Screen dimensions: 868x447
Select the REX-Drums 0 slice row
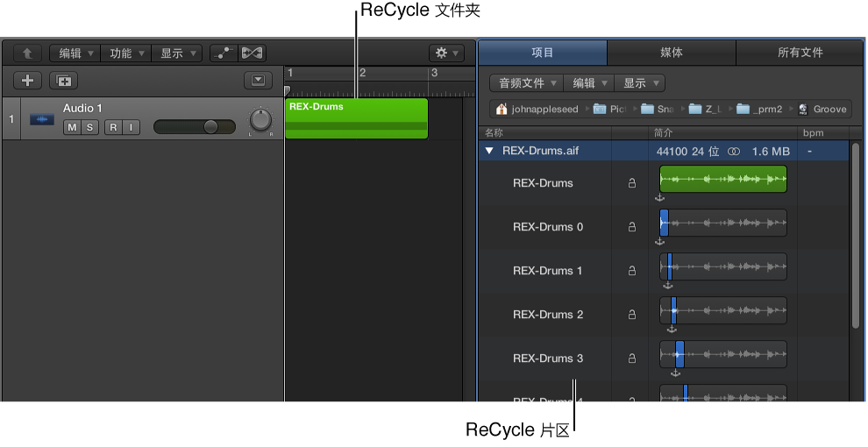point(664,227)
